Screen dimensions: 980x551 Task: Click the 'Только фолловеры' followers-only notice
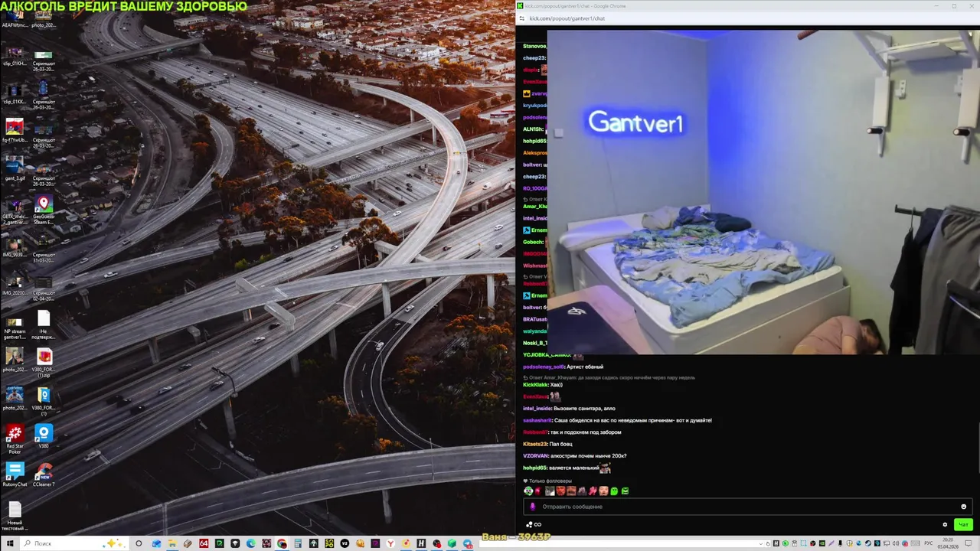550,481
